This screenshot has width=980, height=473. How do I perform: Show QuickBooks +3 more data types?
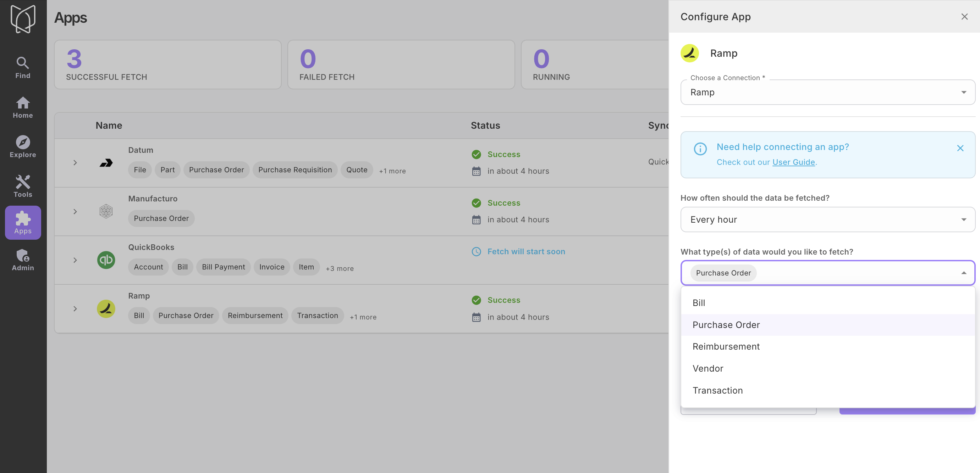coord(339,268)
